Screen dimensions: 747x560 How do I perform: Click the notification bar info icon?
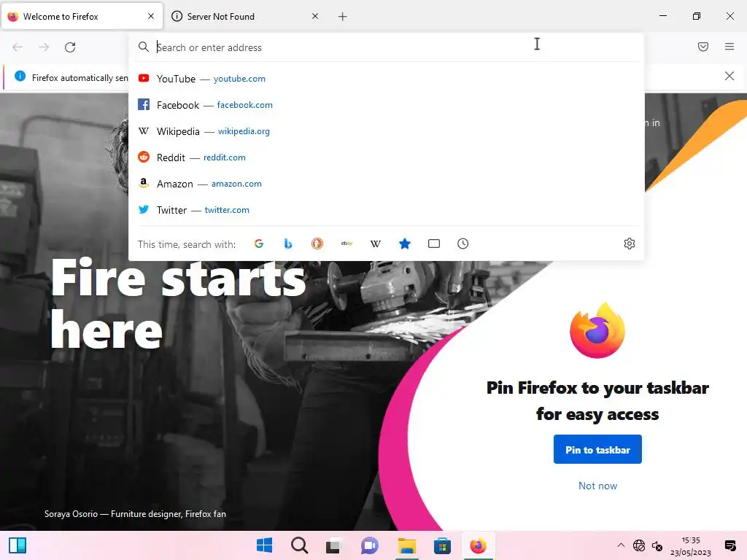[20, 76]
